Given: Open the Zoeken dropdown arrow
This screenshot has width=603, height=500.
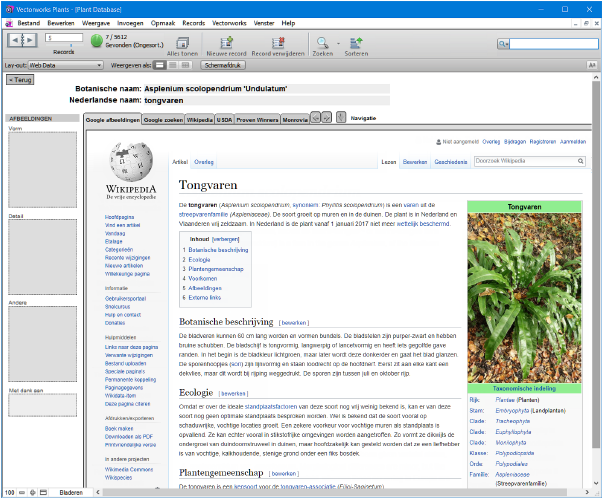Looking at the screenshot, I should coord(338,43).
